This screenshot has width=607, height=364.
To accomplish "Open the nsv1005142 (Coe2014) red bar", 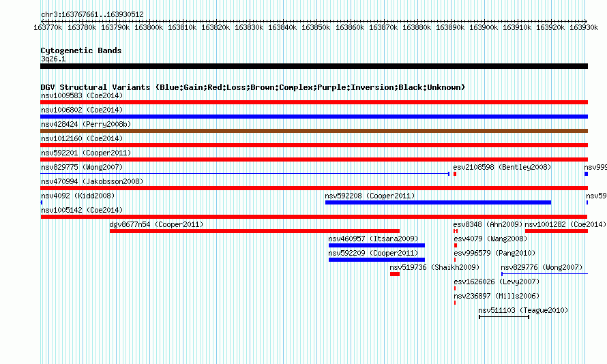I will point(314,217).
